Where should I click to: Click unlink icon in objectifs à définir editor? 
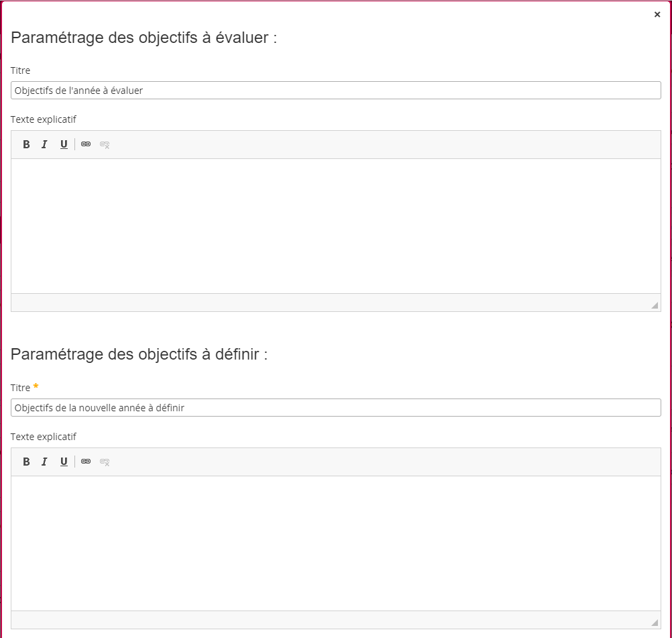[105, 462]
